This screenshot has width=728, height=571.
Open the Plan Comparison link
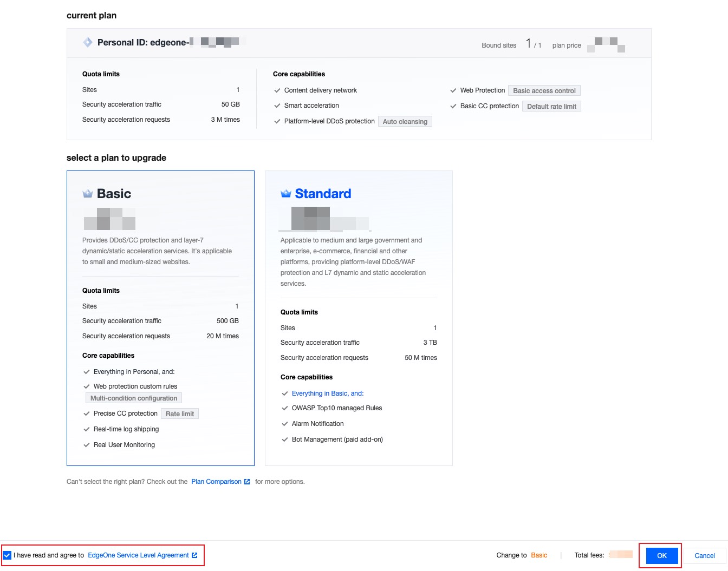click(x=216, y=482)
